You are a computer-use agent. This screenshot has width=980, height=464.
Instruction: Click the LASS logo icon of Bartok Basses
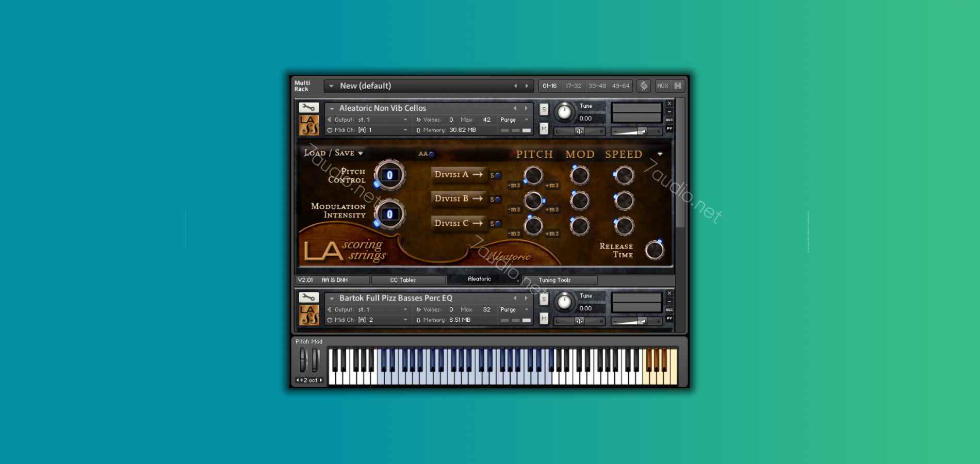pyautogui.click(x=309, y=315)
